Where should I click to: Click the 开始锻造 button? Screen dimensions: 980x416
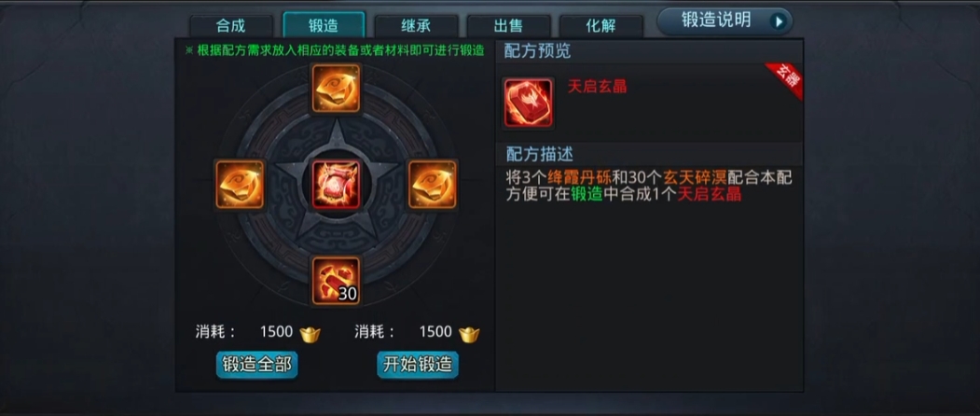coord(418,365)
